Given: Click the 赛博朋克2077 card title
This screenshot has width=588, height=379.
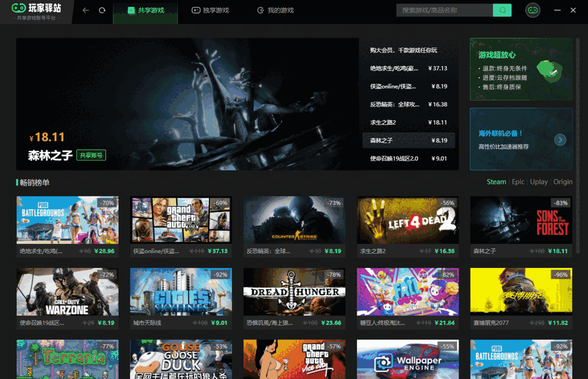Looking at the screenshot, I should [491, 323].
